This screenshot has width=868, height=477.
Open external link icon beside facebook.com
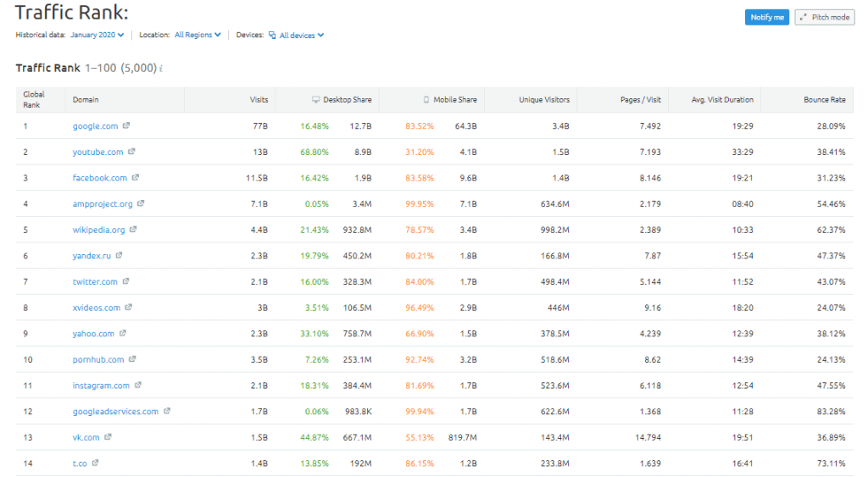(x=135, y=178)
